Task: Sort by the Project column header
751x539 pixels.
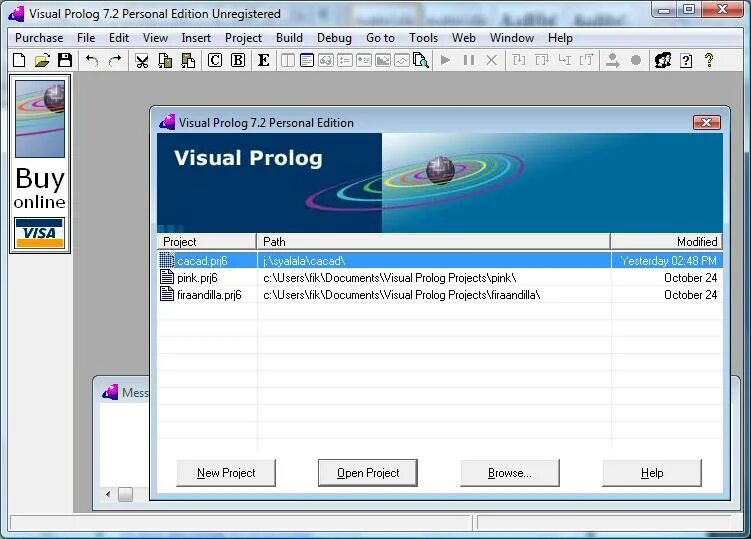Action: click(207, 241)
